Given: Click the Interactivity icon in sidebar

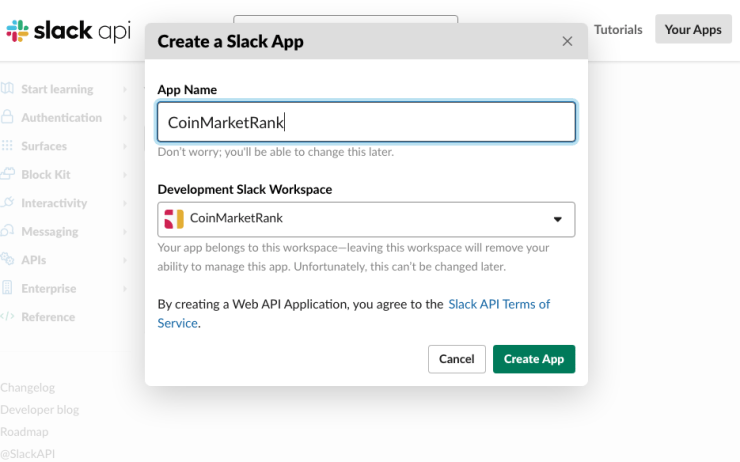Looking at the screenshot, I should (x=8, y=203).
